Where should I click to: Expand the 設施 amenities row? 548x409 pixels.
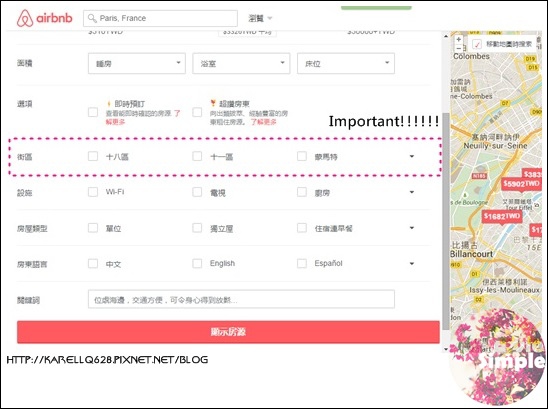[x=412, y=192]
